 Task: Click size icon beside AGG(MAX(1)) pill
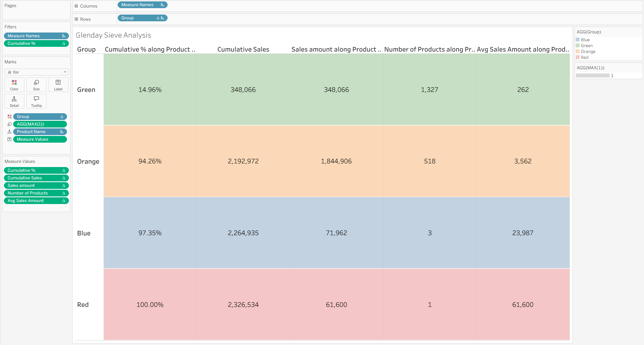10,124
